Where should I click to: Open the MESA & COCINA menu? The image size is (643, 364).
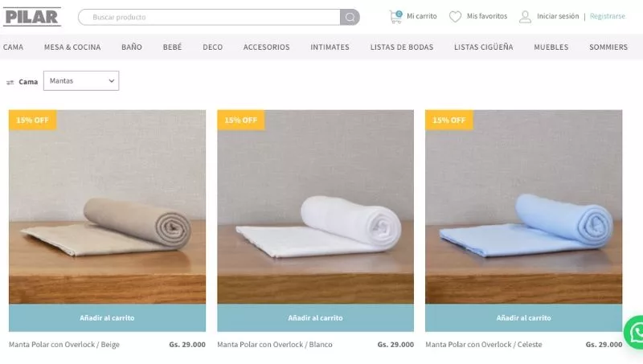pyautogui.click(x=72, y=47)
